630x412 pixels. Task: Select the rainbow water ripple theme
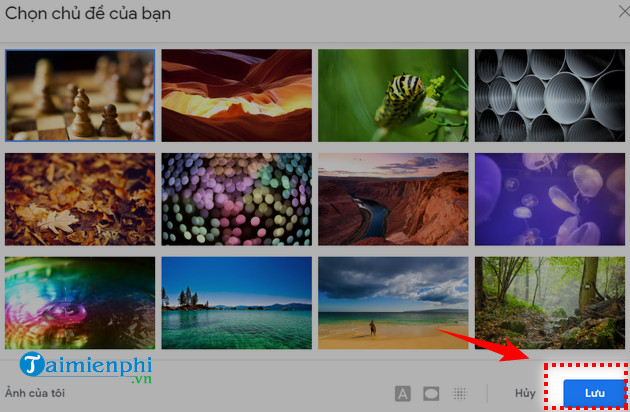(79, 296)
